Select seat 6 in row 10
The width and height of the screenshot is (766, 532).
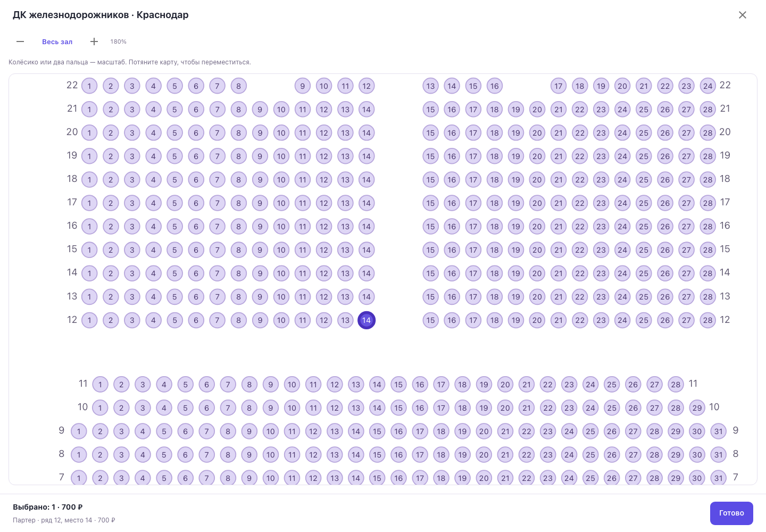pos(206,408)
